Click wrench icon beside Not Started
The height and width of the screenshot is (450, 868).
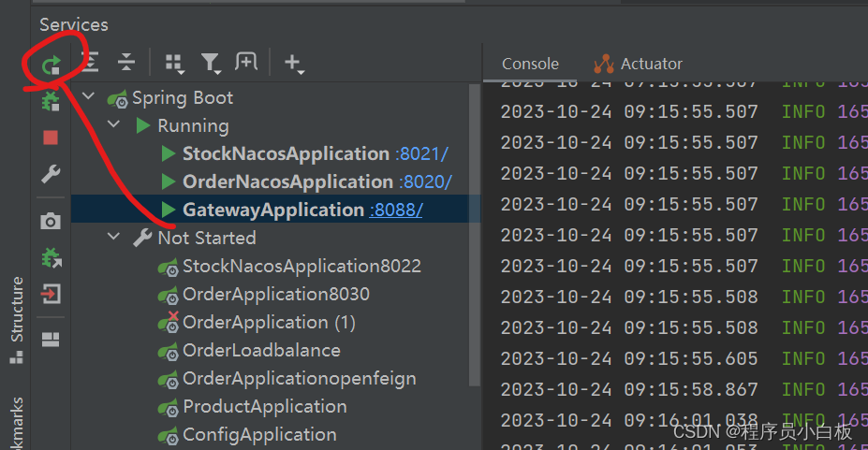point(142,238)
